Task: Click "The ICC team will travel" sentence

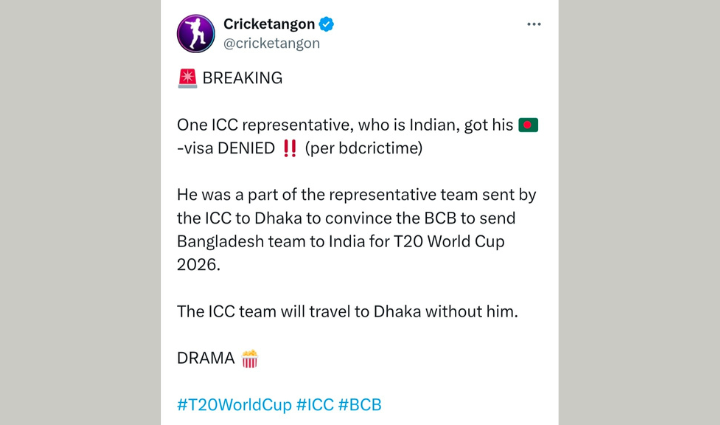Action: 348,311
